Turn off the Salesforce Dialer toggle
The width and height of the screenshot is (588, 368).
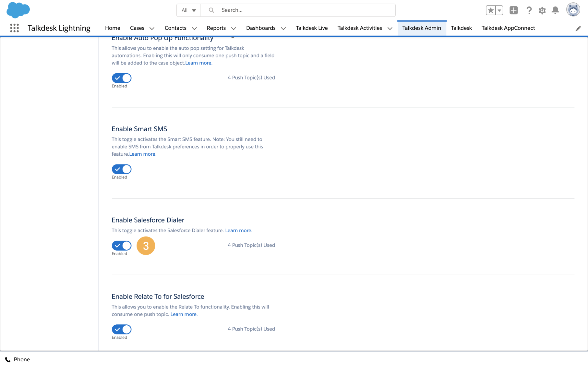[121, 246]
